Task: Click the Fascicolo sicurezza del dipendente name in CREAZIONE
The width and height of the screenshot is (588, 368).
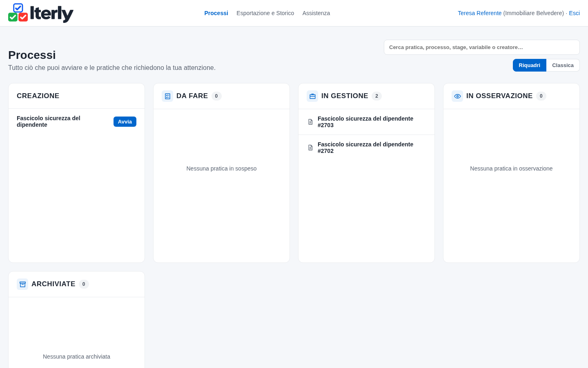Action: tap(49, 121)
